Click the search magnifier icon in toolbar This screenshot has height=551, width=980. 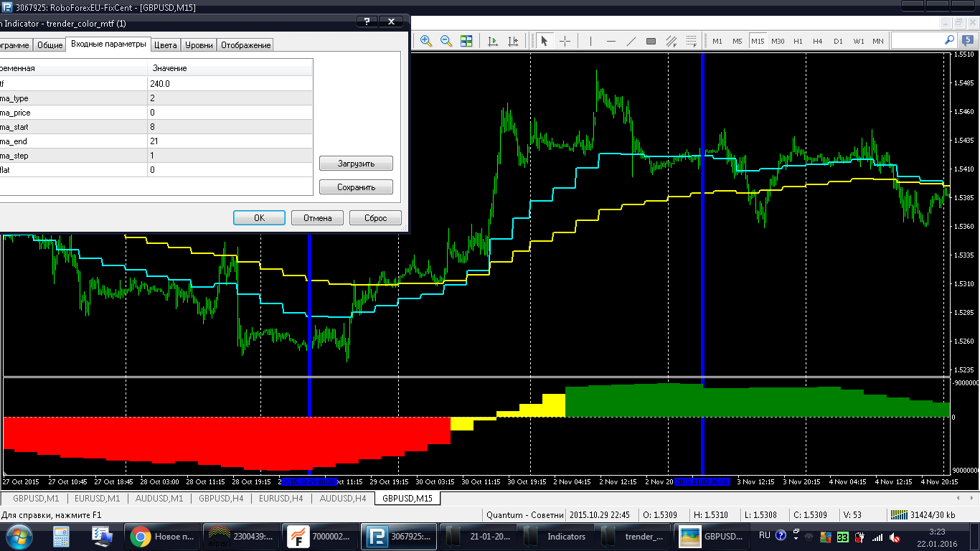point(949,41)
